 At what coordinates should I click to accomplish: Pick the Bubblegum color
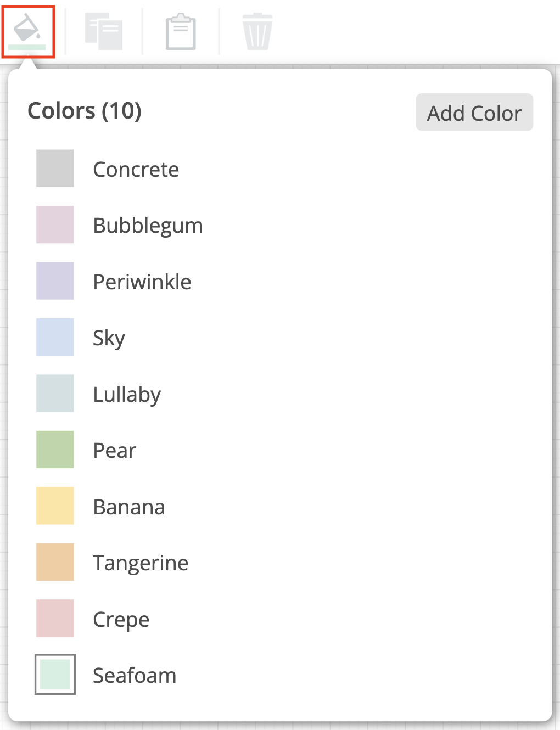(55, 224)
